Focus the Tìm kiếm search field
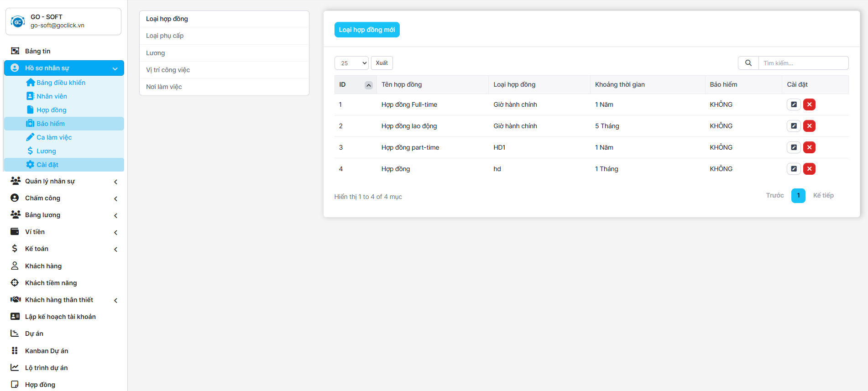 click(x=803, y=63)
